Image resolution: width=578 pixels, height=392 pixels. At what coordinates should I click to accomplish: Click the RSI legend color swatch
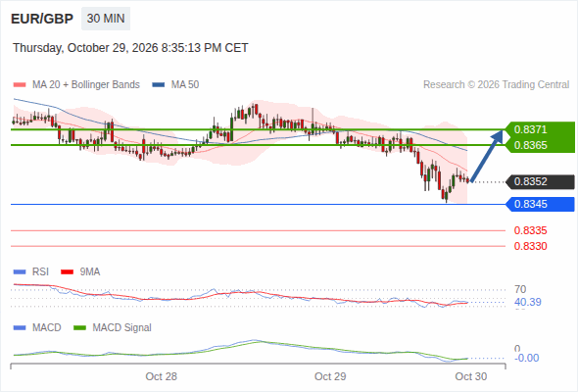coord(20,272)
